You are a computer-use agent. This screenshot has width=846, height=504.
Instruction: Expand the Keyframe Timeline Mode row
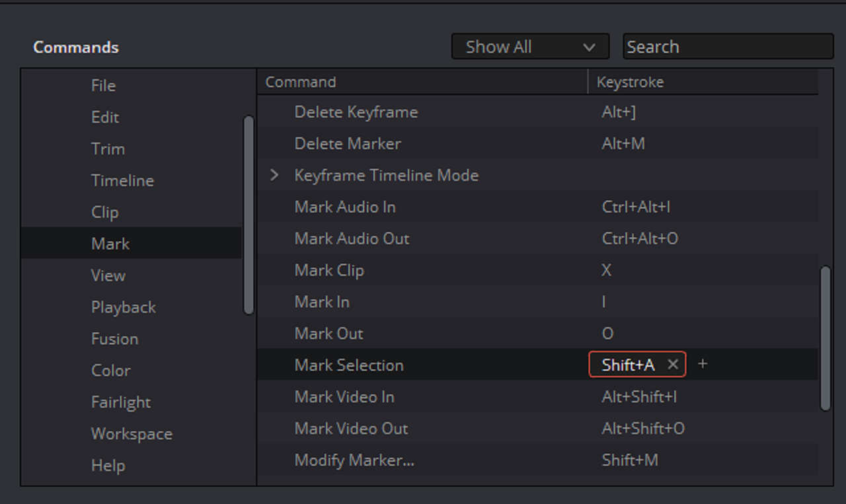[x=274, y=175]
